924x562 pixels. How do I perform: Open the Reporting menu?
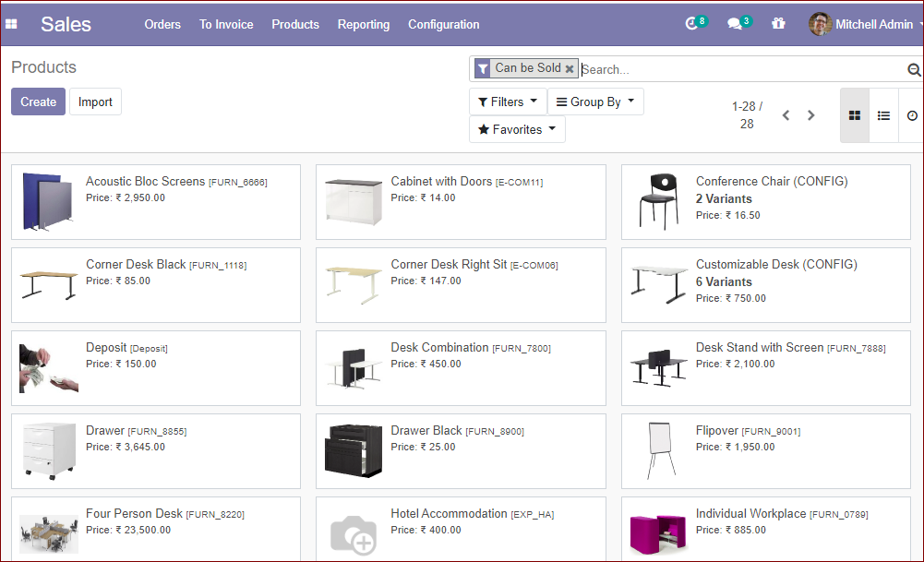click(x=363, y=24)
